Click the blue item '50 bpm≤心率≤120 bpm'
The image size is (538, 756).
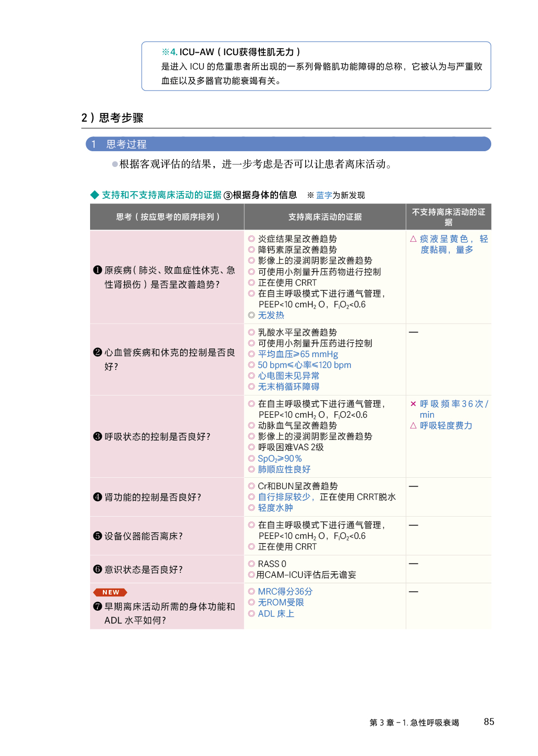pyautogui.click(x=304, y=365)
